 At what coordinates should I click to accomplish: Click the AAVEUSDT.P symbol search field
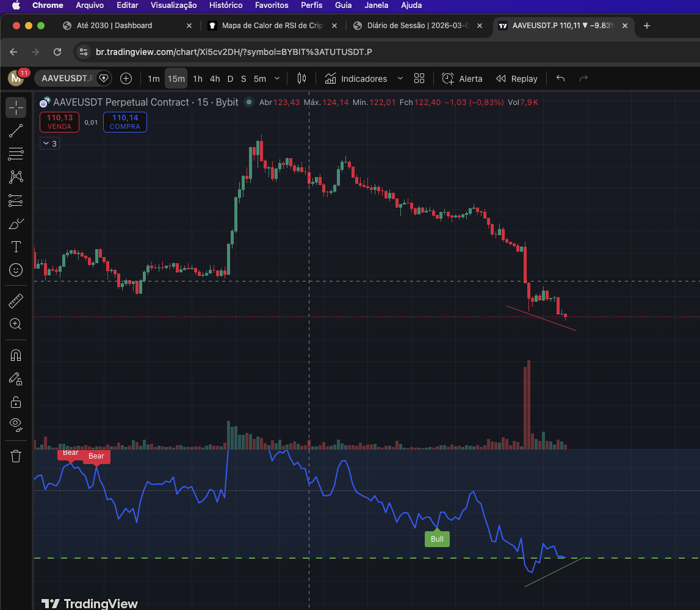pyautogui.click(x=66, y=79)
